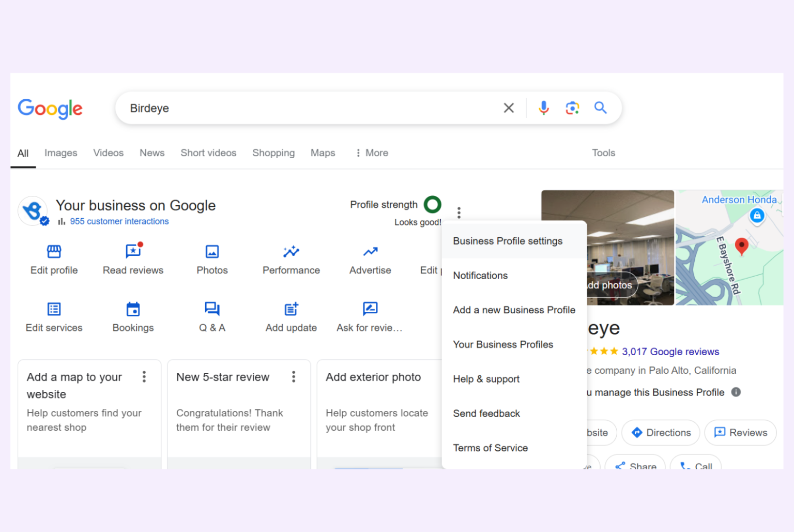Open the Edit services icon

pos(54,309)
